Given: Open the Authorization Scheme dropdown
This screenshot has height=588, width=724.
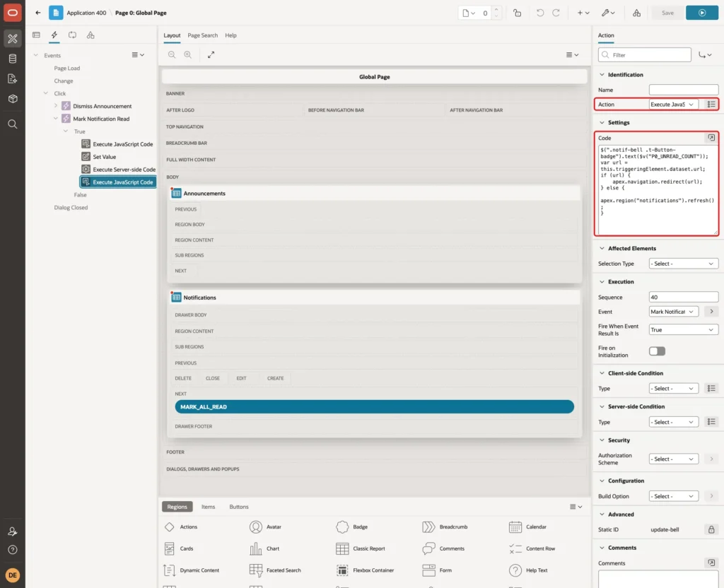Looking at the screenshot, I should [x=673, y=459].
